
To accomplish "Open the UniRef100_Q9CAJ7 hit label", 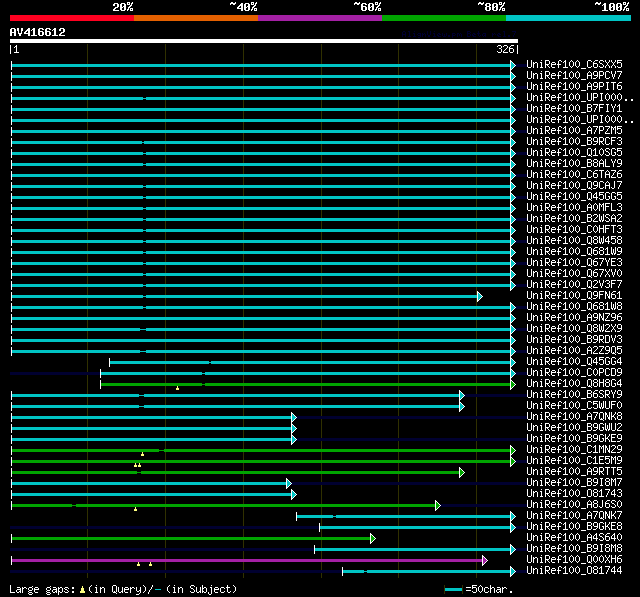I will pos(574,186).
